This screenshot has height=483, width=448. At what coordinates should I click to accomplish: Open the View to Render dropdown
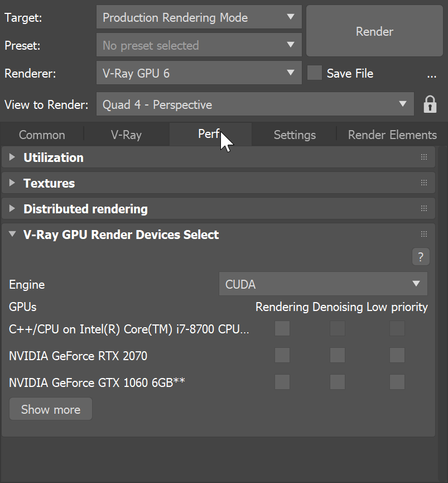pos(254,104)
